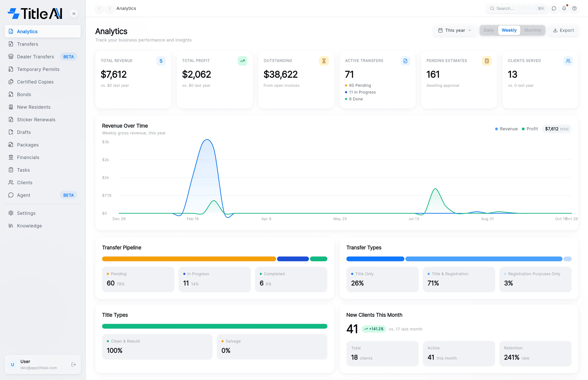Image resolution: width=588 pixels, height=380 pixels.
Task: Open Temporary Permits in the sidebar
Action: pos(43,69)
